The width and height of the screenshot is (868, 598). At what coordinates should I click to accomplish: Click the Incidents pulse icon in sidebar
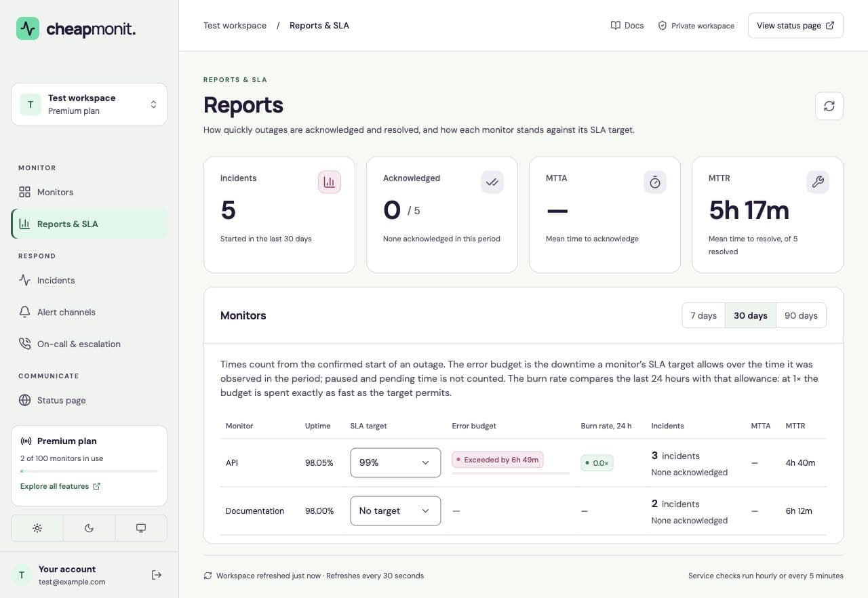click(x=25, y=280)
